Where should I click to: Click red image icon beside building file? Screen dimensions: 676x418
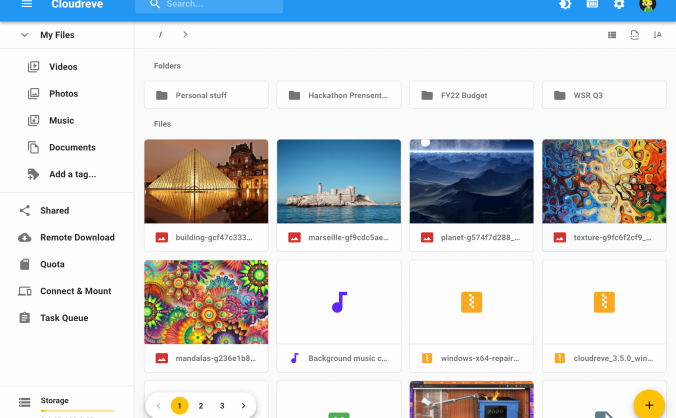tap(162, 237)
